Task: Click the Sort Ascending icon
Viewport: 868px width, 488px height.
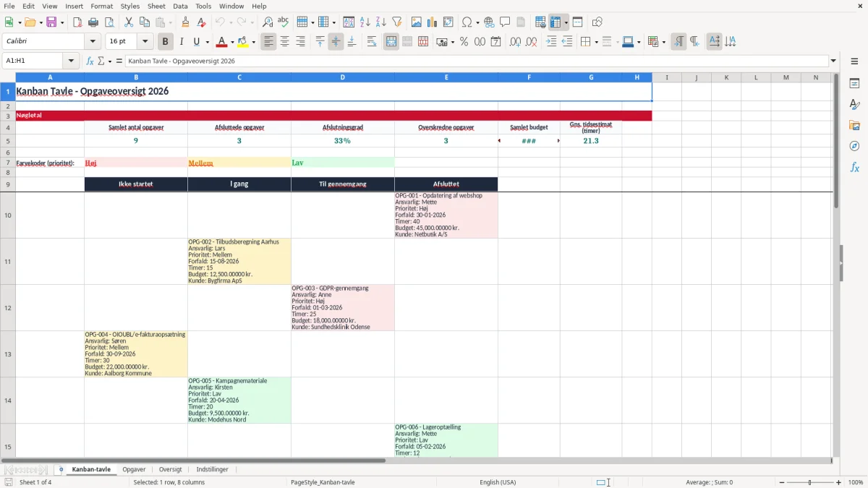Action: (365, 22)
